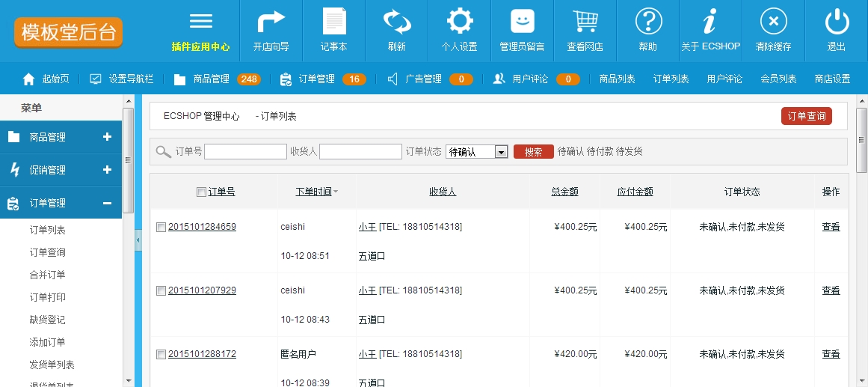Viewport: 868px width, 387px height.
Task: Open 管理员留言 smiley icon
Action: (522, 22)
